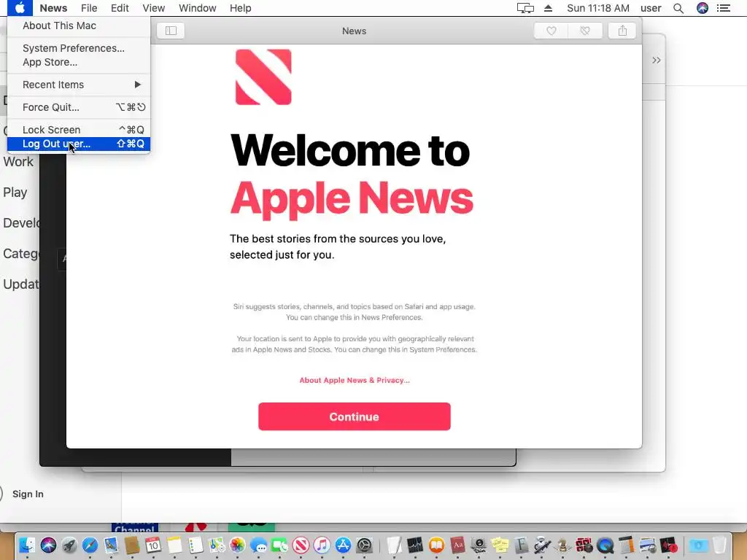Launch Siri from the Dock
The width and height of the screenshot is (747, 560).
(x=48, y=545)
